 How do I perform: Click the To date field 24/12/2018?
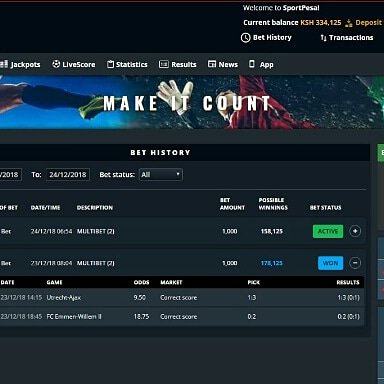tap(68, 175)
